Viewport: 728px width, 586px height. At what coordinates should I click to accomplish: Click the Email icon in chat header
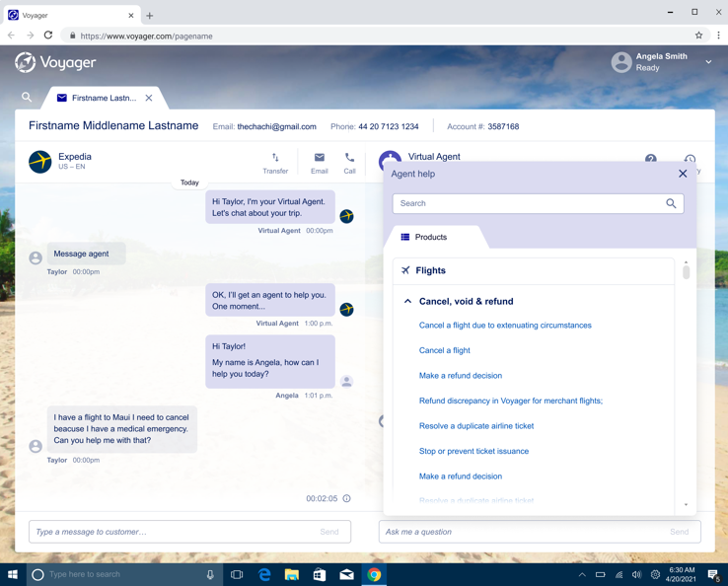point(320,158)
